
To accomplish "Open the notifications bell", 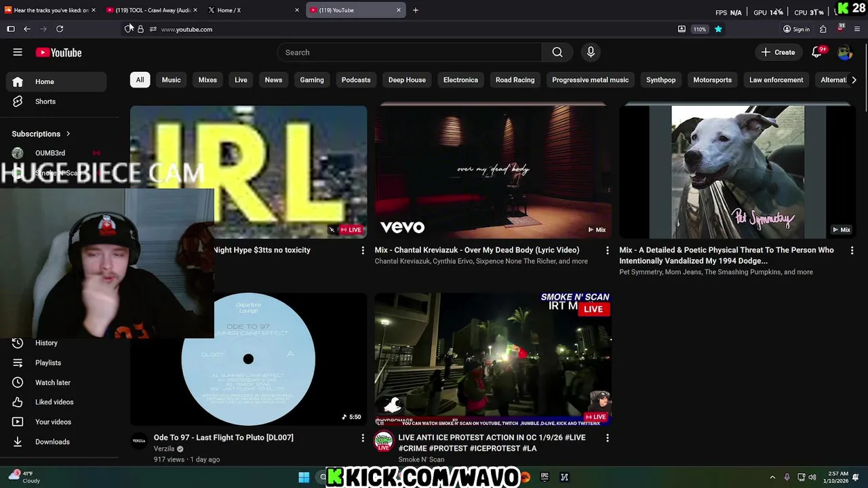I will coord(817,52).
